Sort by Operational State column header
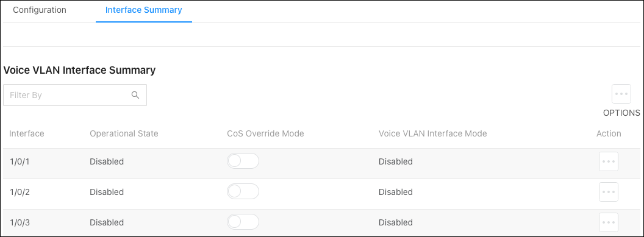Image resolution: width=644 pixels, height=237 pixels. click(124, 133)
